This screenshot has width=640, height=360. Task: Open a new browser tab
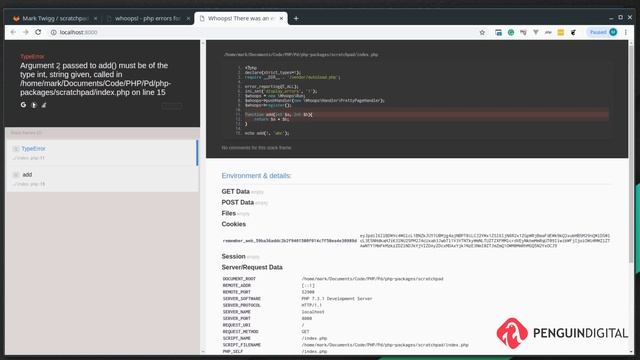point(296,18)
